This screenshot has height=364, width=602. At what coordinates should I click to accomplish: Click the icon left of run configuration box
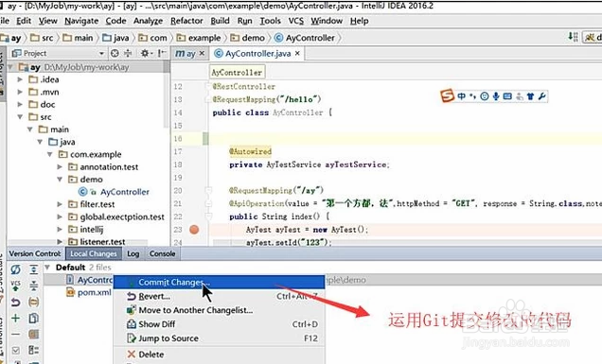coord(574,37)
